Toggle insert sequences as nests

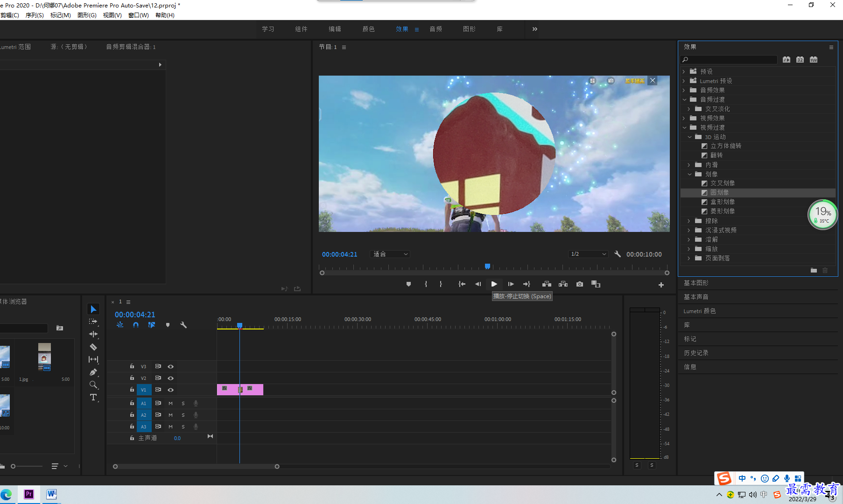point(120,325)
